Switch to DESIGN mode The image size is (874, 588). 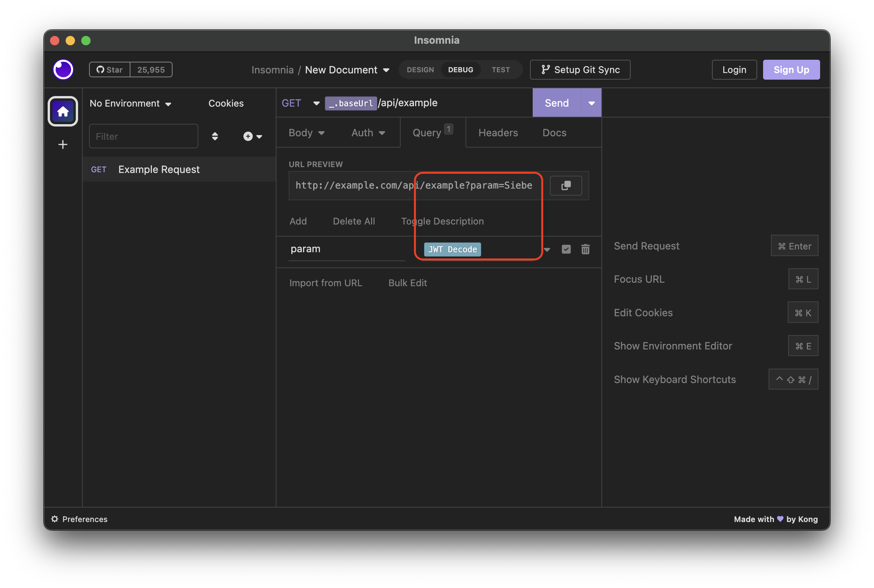point(420,69)
